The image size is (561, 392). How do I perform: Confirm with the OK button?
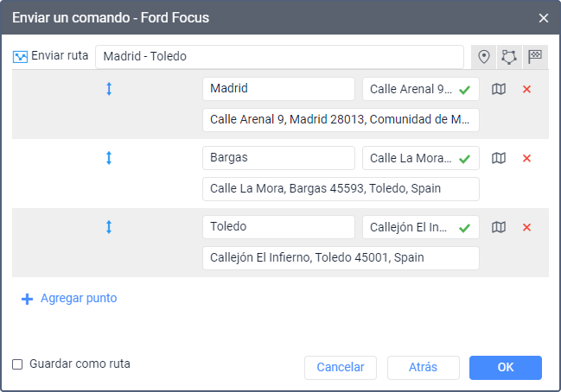pyautogui.click(x=506, y=367)
